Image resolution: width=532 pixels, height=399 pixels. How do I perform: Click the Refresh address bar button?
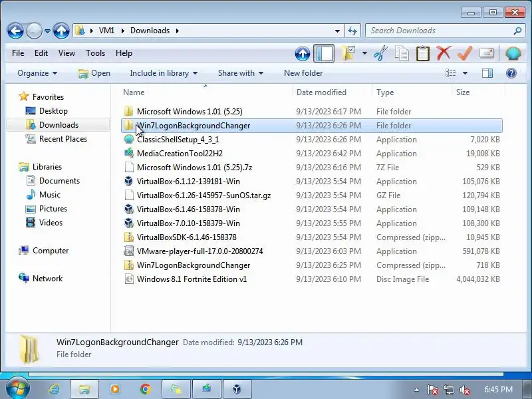tap(352, 31)
